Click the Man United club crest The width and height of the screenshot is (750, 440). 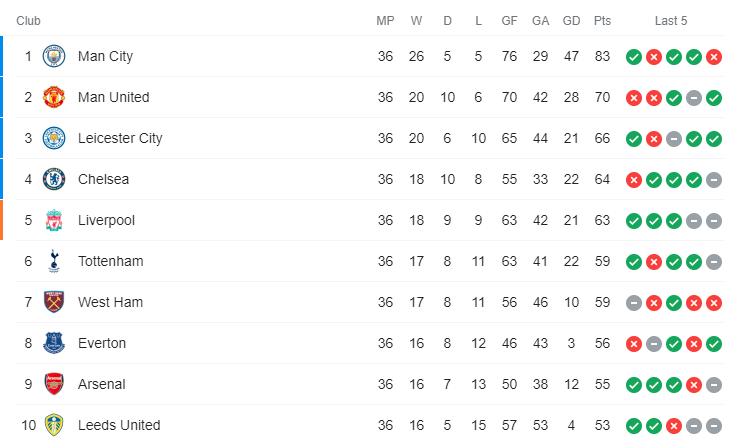coord(54,97)
